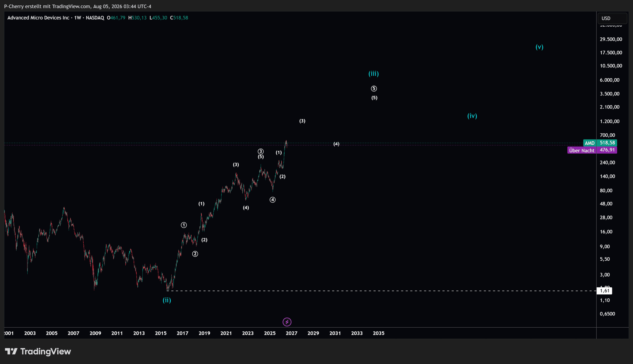Click the 3,00 price axis label
The height and width of the screenshot is (364, 633).
click(x=605, y=275)
